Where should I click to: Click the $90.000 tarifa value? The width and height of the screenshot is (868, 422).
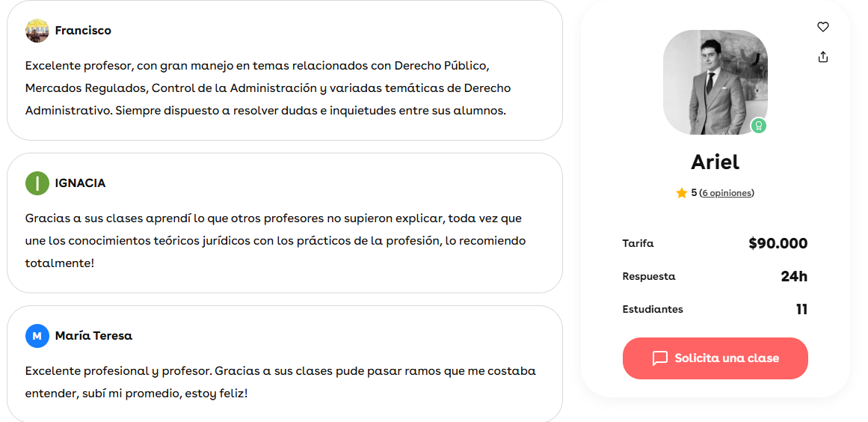778,243
